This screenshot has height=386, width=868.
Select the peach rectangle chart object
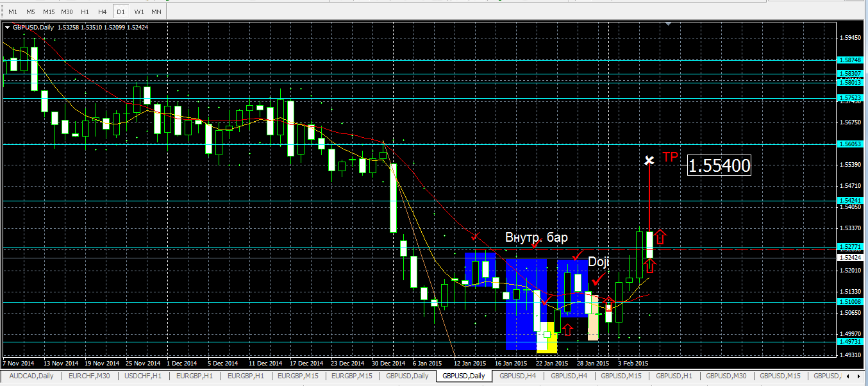[x=593, y=318]
